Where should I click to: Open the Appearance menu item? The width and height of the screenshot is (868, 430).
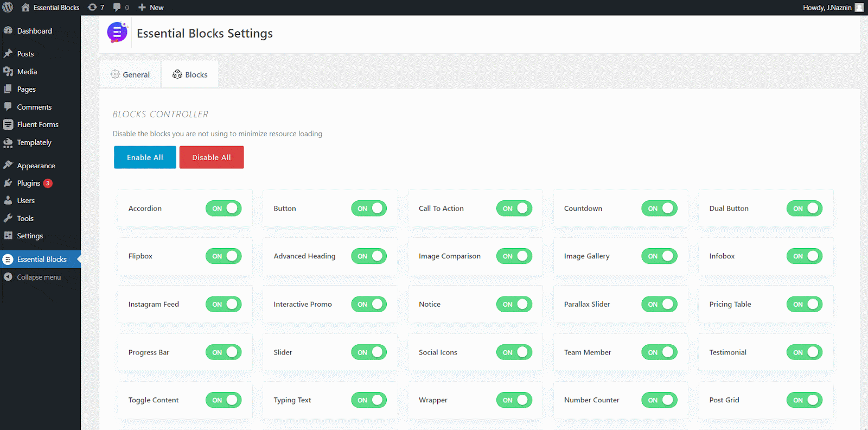tap(40, 166)
